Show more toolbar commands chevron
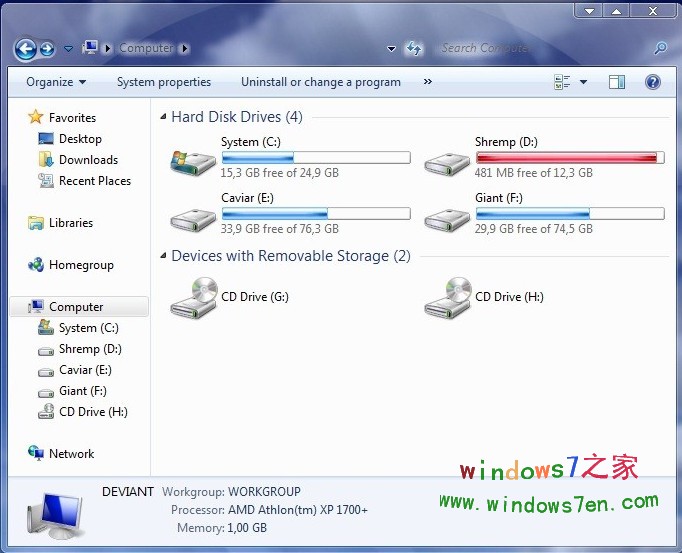The image size is (682, 553). (x=428, y=82)
